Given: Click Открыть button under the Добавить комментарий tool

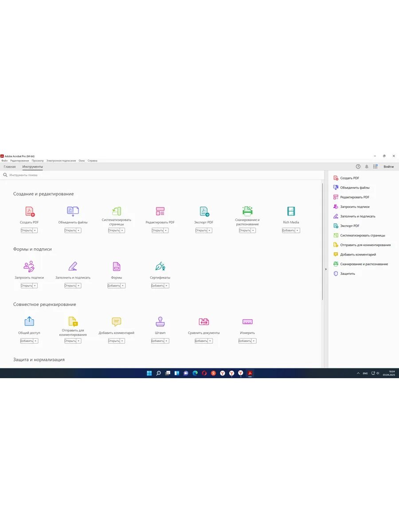Looking at the screenshot, I should [x=114, y=341].
